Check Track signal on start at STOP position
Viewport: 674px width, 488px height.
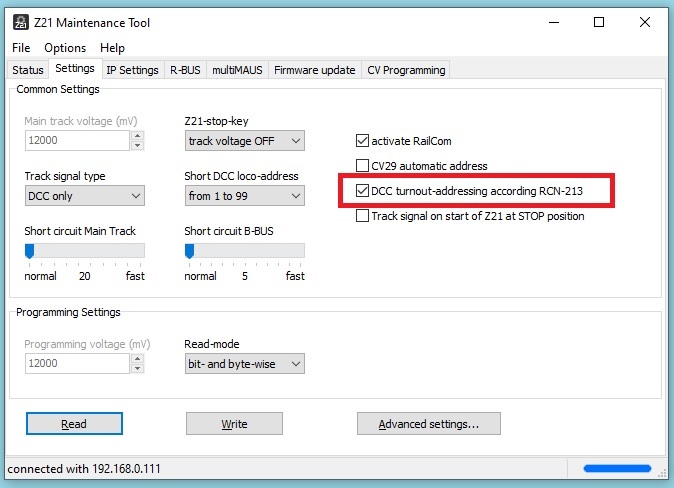pos(363,215)
